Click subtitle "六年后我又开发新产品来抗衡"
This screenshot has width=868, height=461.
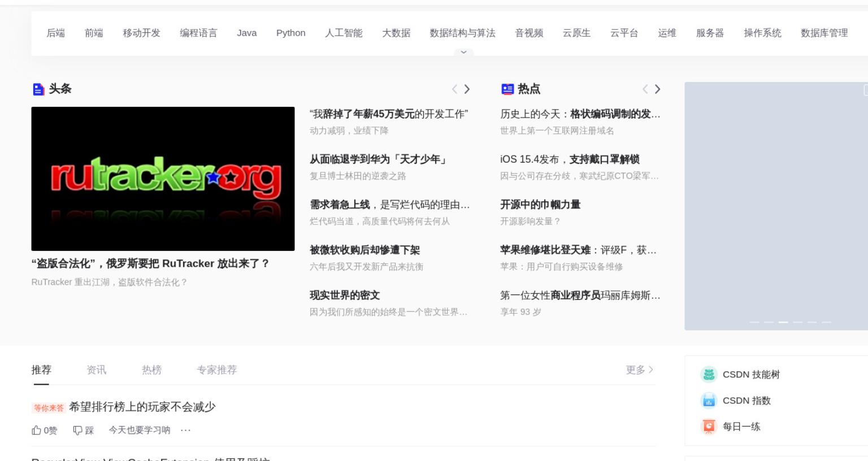366,267
